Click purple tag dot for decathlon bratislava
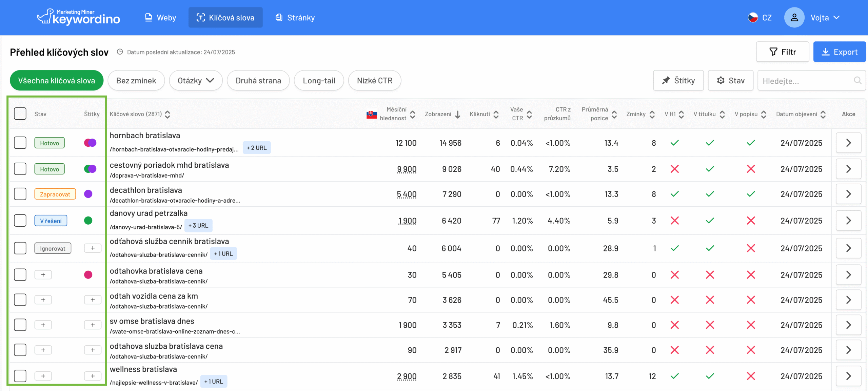Screen dimensions: 868x391 point(88,194)
